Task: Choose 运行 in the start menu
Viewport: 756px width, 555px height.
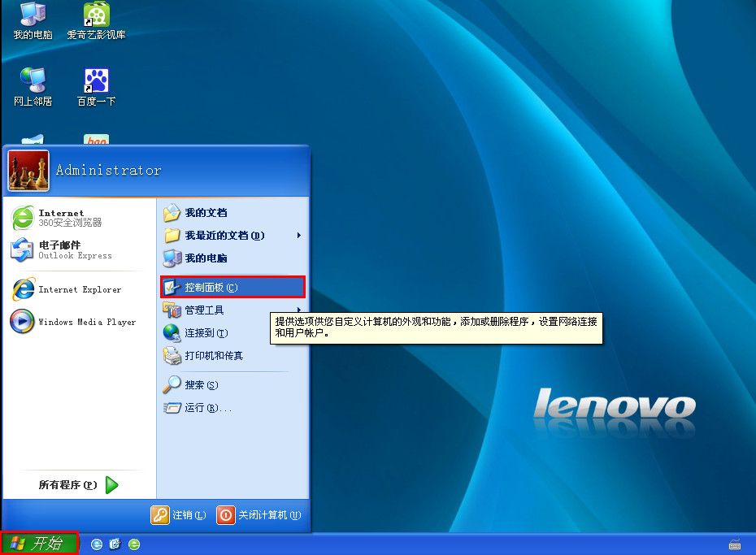Action: 232,408
